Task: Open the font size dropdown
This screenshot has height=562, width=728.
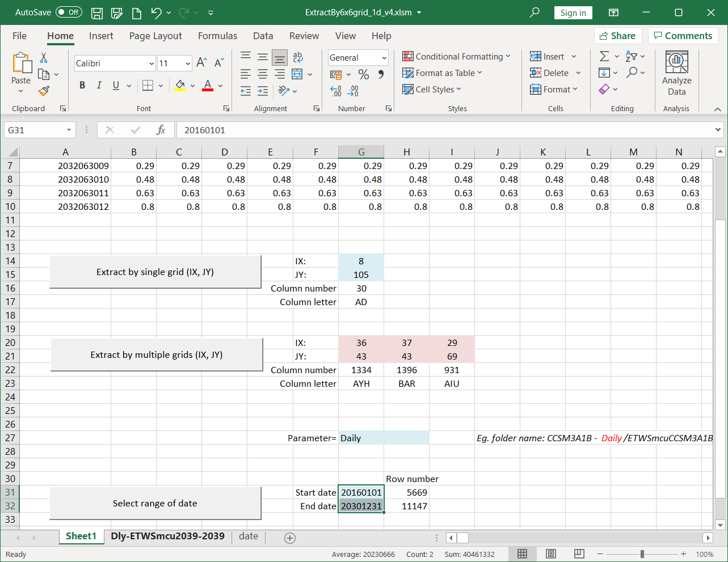Action: pos(188,64)
